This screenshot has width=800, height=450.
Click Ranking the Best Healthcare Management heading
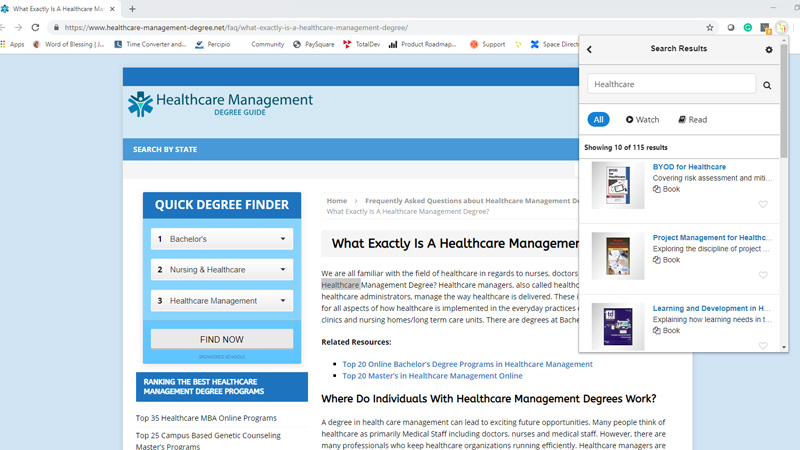[222, 387]
